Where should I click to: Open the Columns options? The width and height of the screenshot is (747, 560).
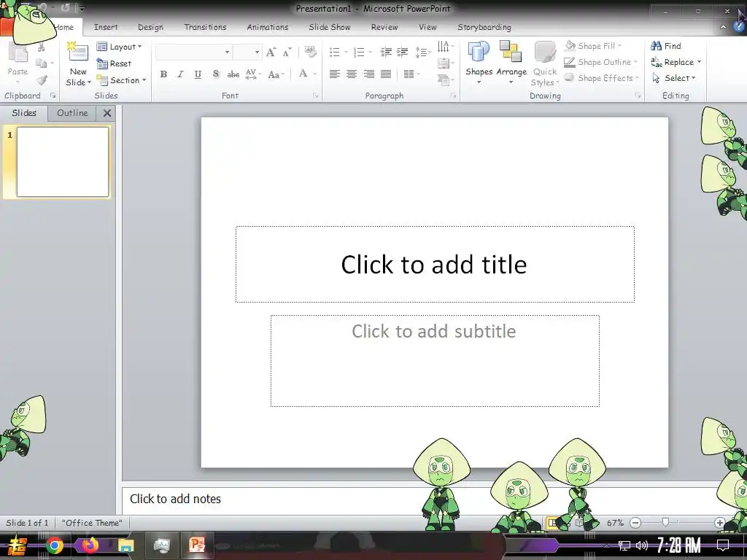click(410, 74)
